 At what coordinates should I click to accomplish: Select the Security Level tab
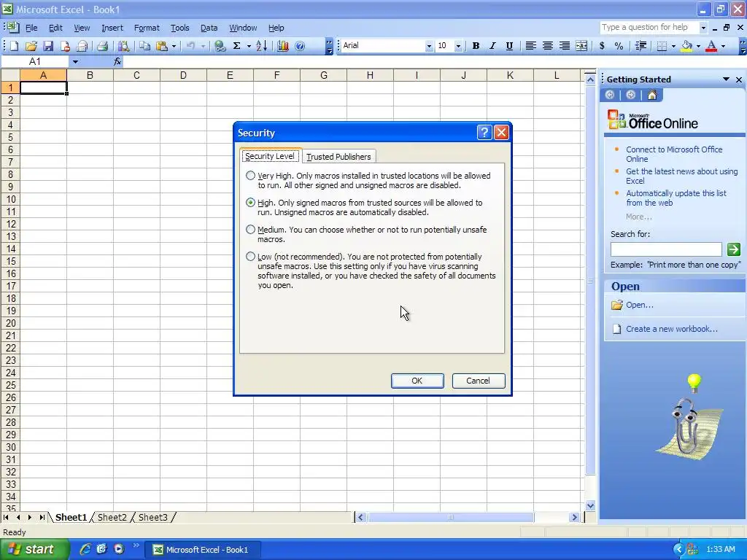pos(270,156)
